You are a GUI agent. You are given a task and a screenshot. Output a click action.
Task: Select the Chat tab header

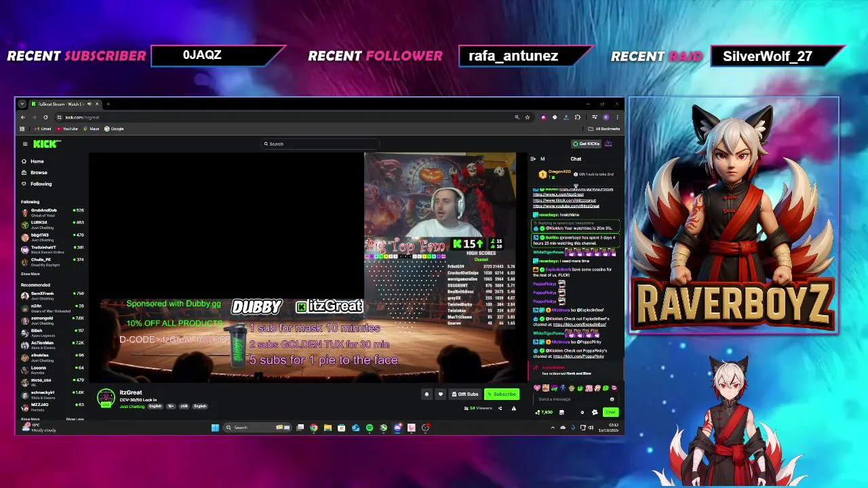[576, 159]
